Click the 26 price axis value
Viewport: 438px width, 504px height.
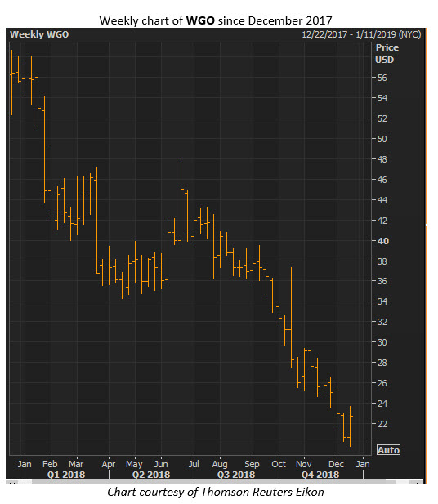click(x=382, y=383)
